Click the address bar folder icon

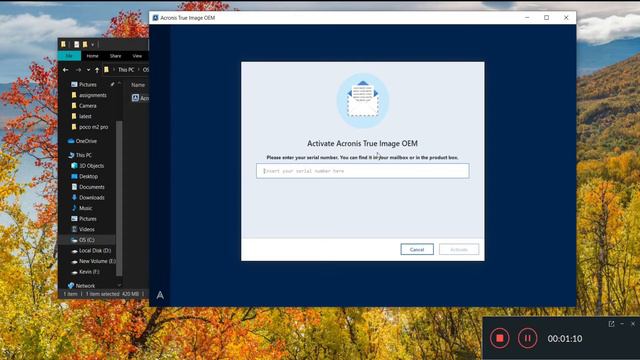[106, 70]
